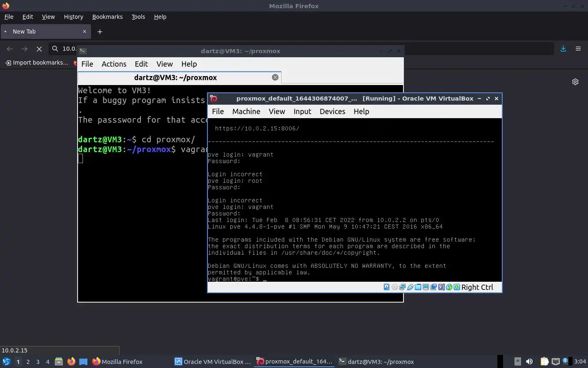This screenshot has width=588, height=368.
Task: Open the Input menu in VirtualBox
Action: 302,111
